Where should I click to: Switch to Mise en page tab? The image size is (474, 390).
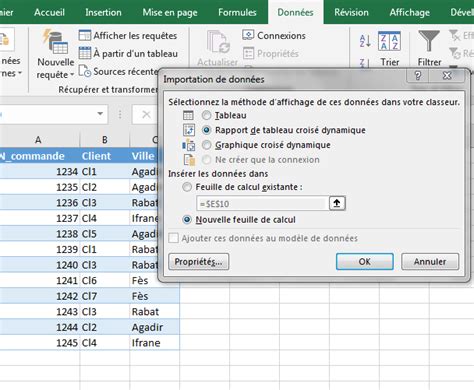pyautogui.click(x=170, y=12)
